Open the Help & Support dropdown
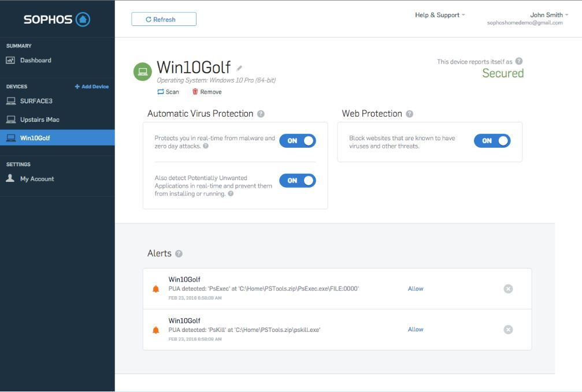This screenshot has height=392, width=582. [440, 15]
